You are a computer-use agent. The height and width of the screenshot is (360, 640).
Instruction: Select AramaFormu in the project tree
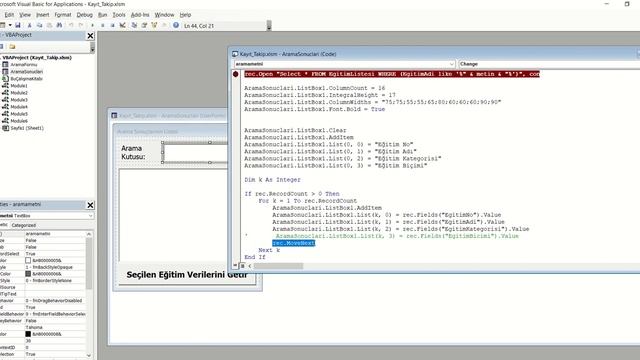coord(24,64)
